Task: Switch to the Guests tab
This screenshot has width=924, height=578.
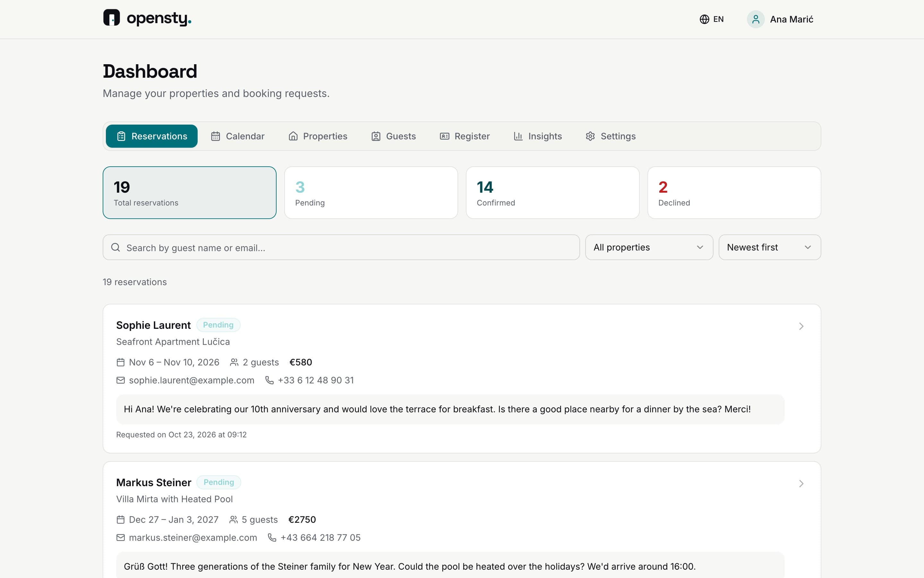Action: pyautogui.click(x=394, y=136)
